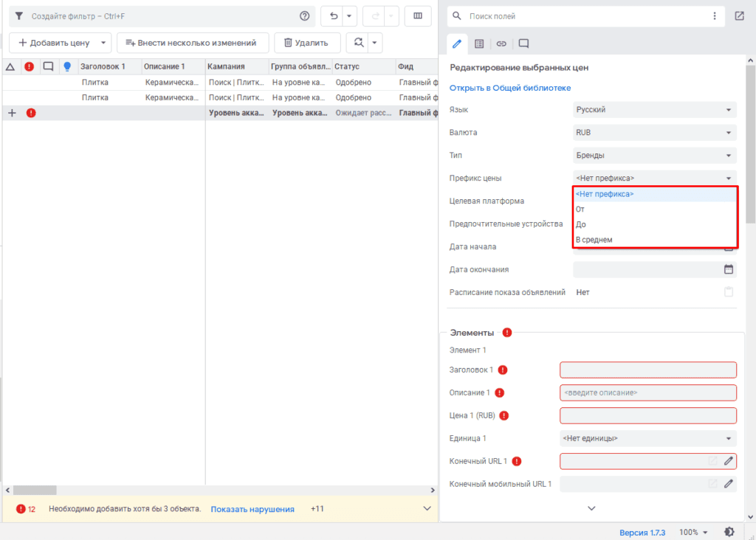The width and height of the screenshot is (756, 540).
Task: Open the calendar for Дата окончания
Action: pos(729,269)
